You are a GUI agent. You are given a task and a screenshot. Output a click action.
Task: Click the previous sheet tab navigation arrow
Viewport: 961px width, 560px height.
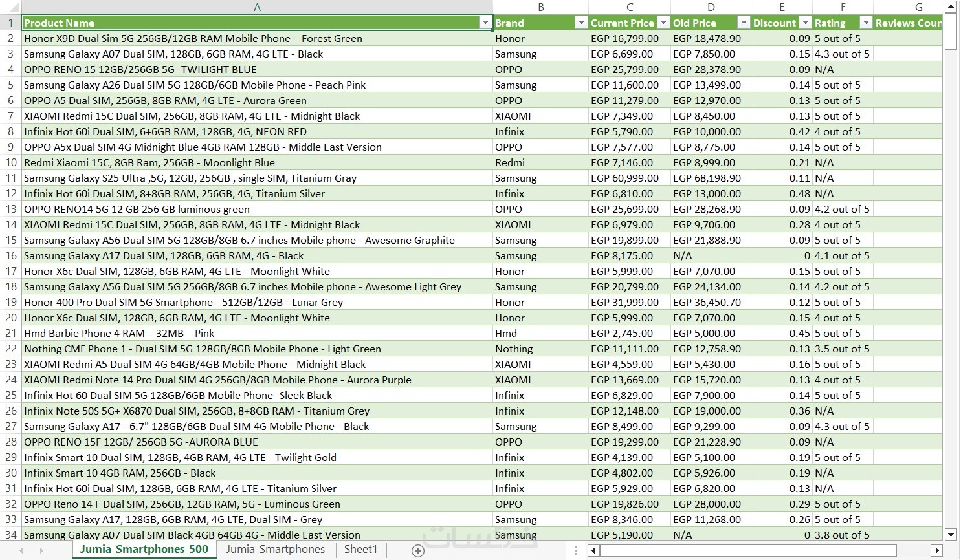(21, 551)
